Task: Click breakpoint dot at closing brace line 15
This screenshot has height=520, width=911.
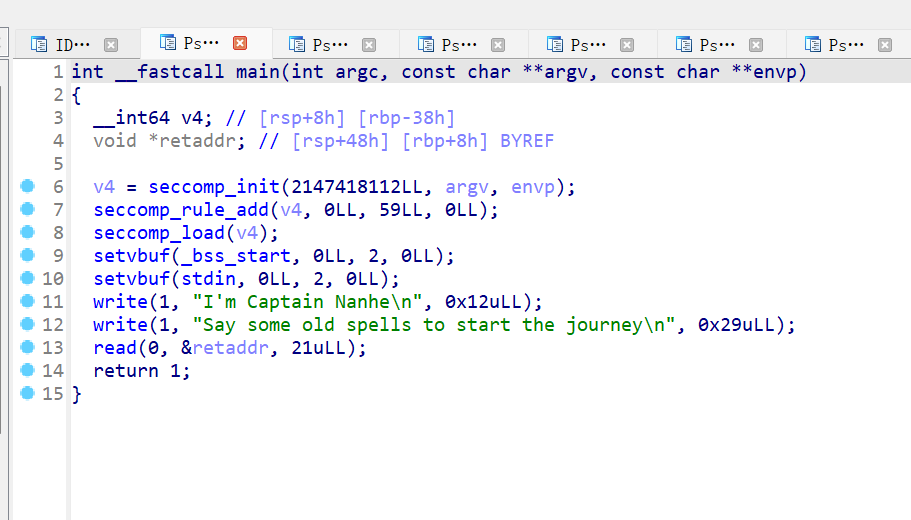Action: pos(27,394)
